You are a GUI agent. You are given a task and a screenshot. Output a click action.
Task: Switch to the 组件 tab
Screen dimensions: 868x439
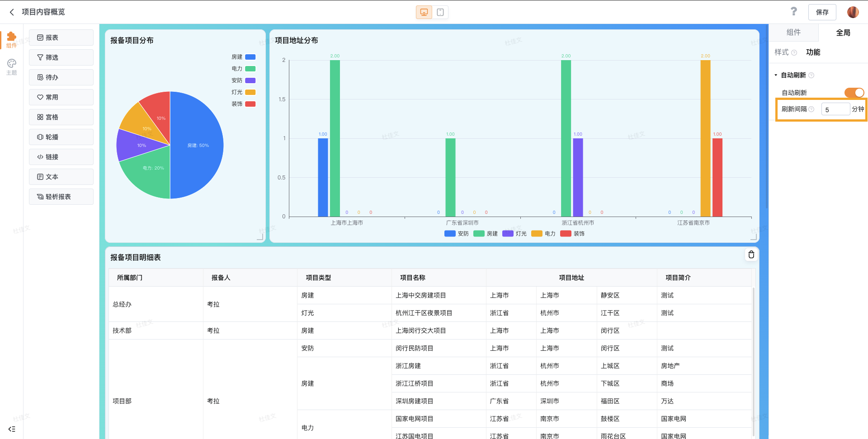point(793,33)
